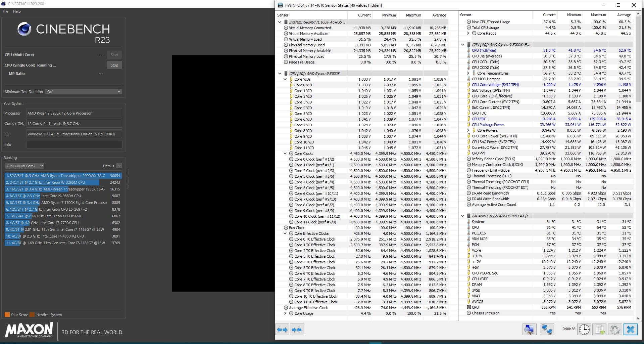
Task: Select the Max CPU/Thread Usage row
Action: point(546,22)
